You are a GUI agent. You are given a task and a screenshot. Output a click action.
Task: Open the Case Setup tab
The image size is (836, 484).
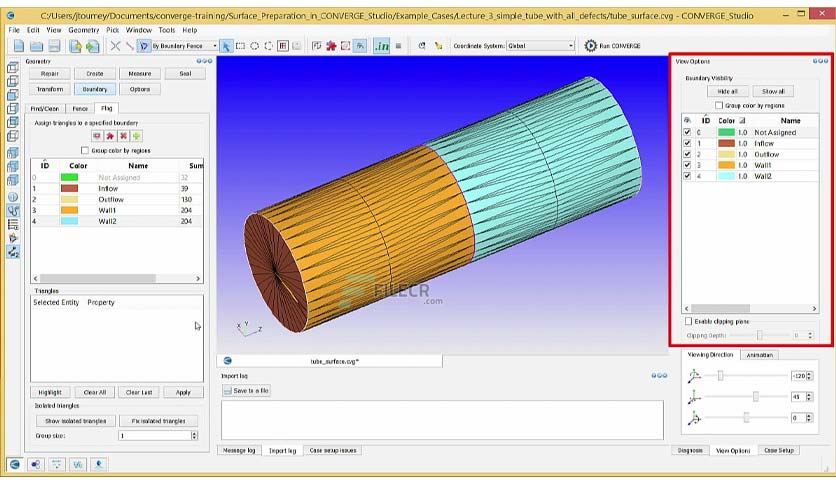point(779,450)
